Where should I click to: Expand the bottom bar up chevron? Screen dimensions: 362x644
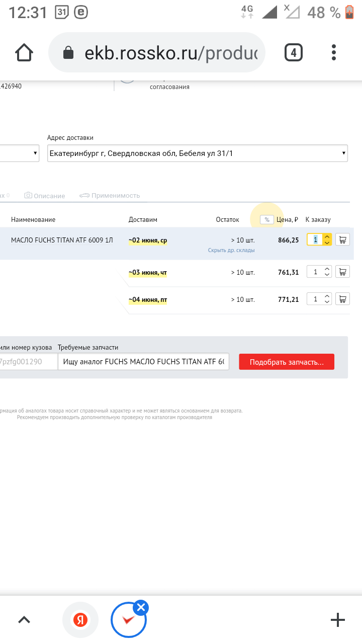tap(24, 620)
